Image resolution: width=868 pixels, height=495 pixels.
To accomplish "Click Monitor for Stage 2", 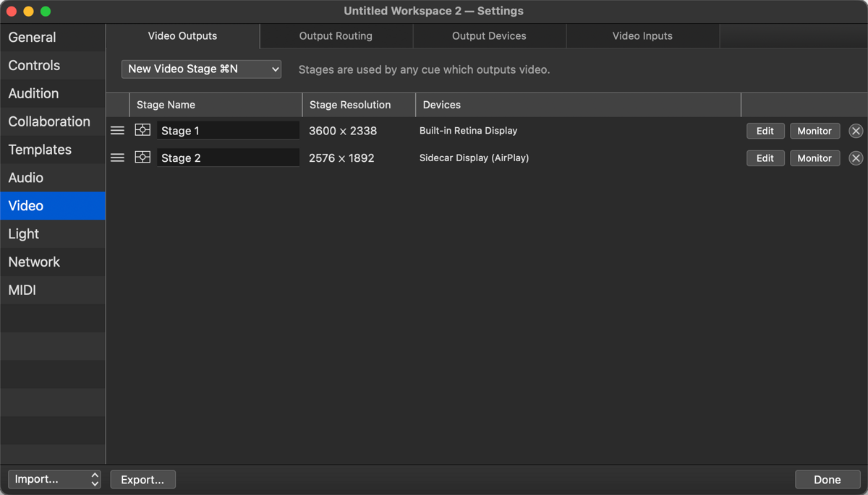I will [x=814, y=158].
